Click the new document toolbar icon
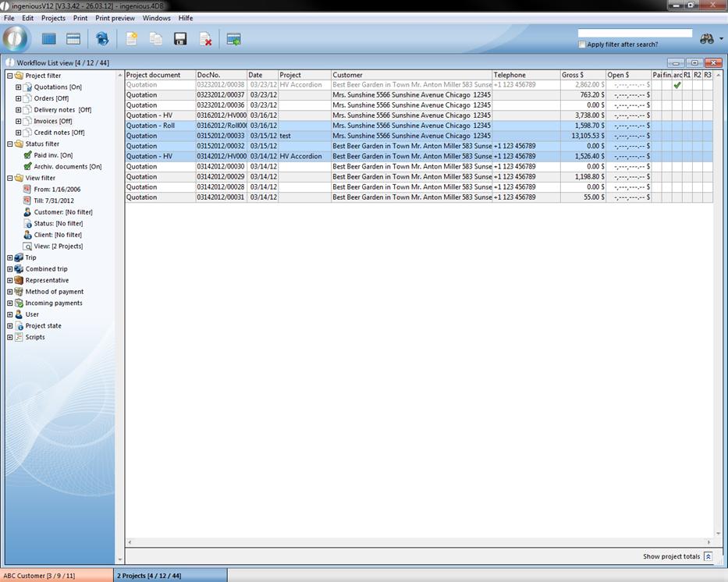This screenshot has height=582, width=728. click(x=131, y=39)
